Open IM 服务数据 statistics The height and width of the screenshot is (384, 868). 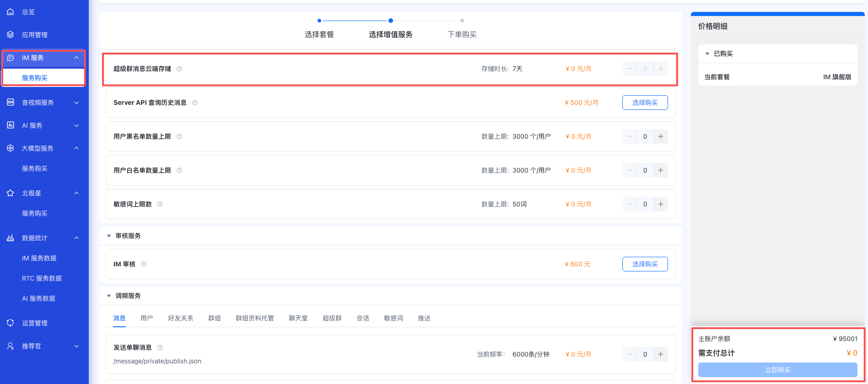[39, 258]
